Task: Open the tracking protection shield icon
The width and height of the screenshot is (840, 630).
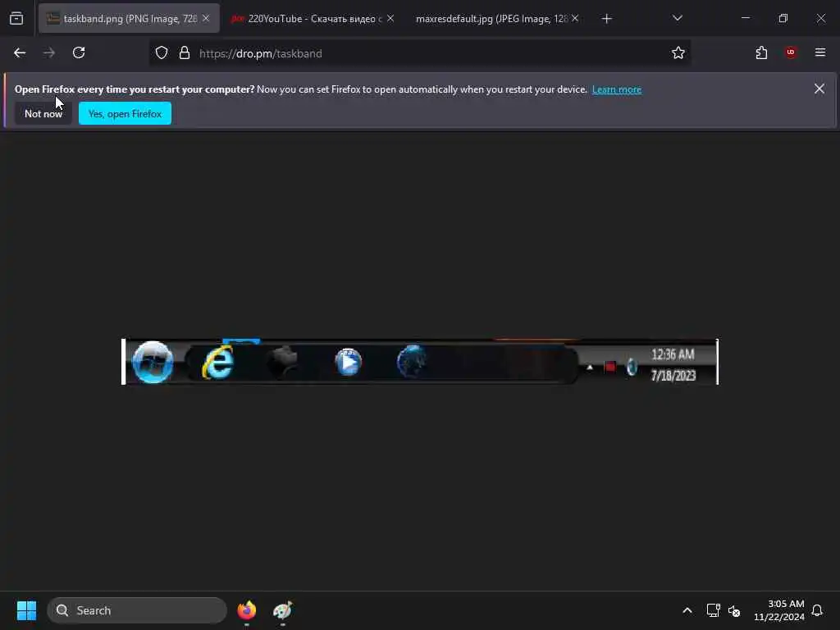Action: pyautogui.click(x=162, y=53)
